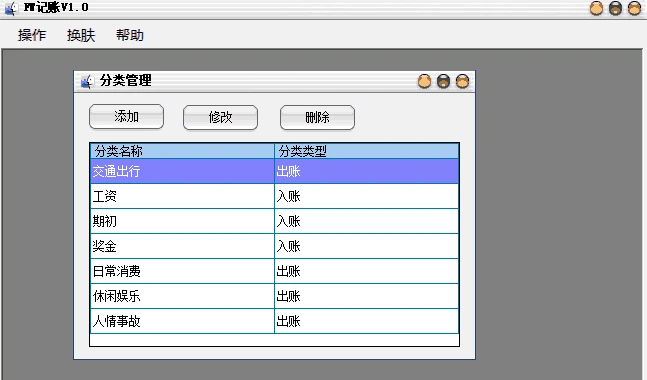Click the 分类管理 window title icon
Screen dimensions: 647x380
[x=86, y=81]
